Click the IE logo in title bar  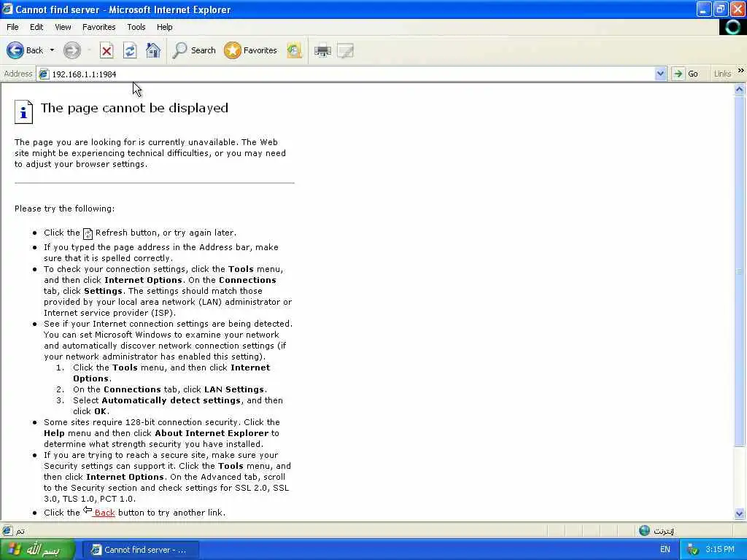(x=7, y=9)
